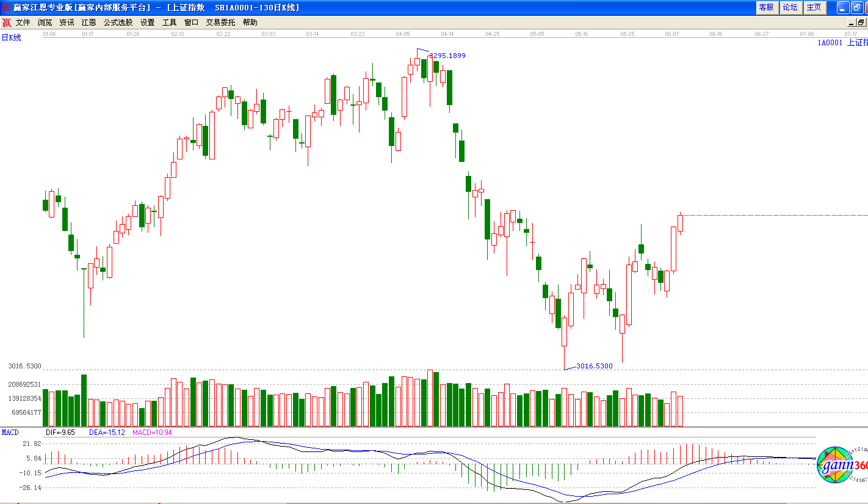Click the 01-06 date label
This screenshot has width=868, height=504.
coord(49,34)
